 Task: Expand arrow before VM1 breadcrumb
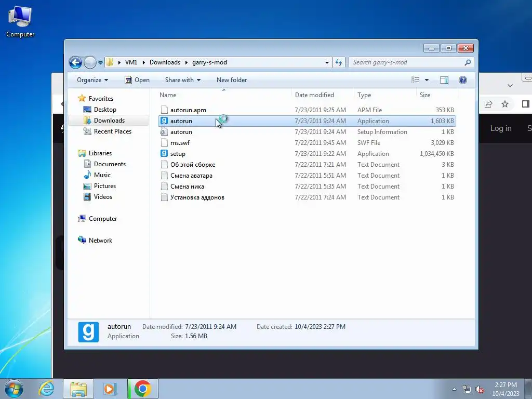[x=119, y=62]
